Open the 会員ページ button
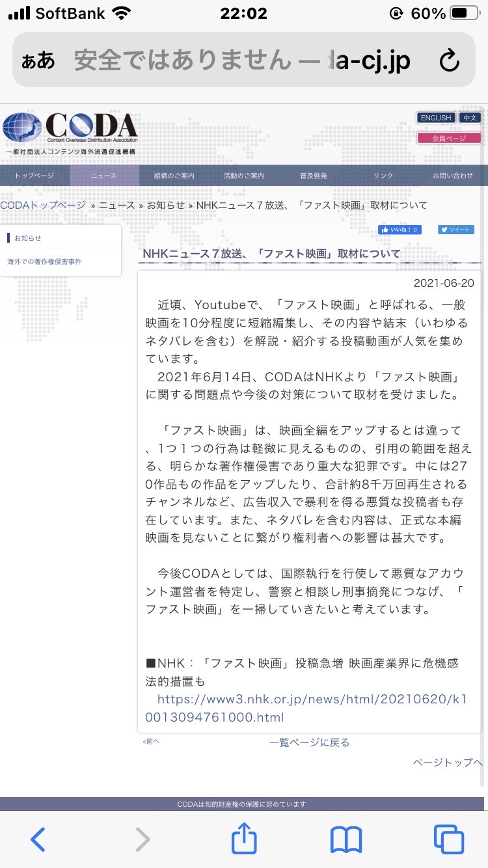Viewport: 488px width, 868px height. (x=449, y=138)
